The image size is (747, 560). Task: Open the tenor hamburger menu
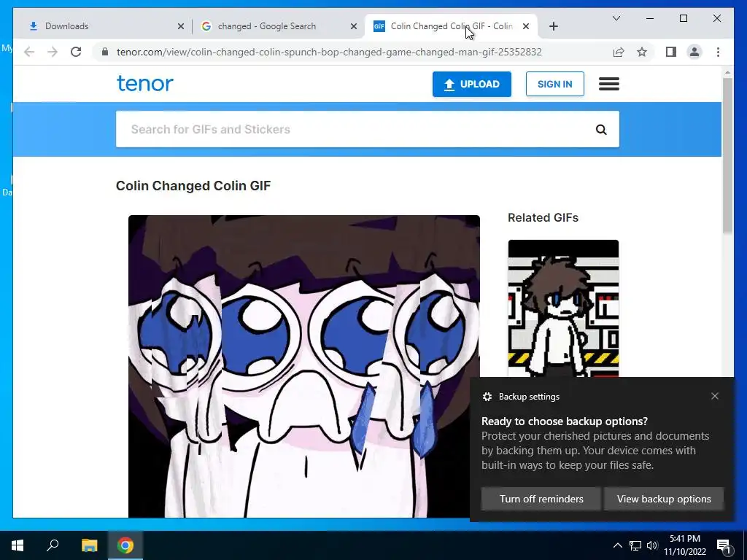609,84
